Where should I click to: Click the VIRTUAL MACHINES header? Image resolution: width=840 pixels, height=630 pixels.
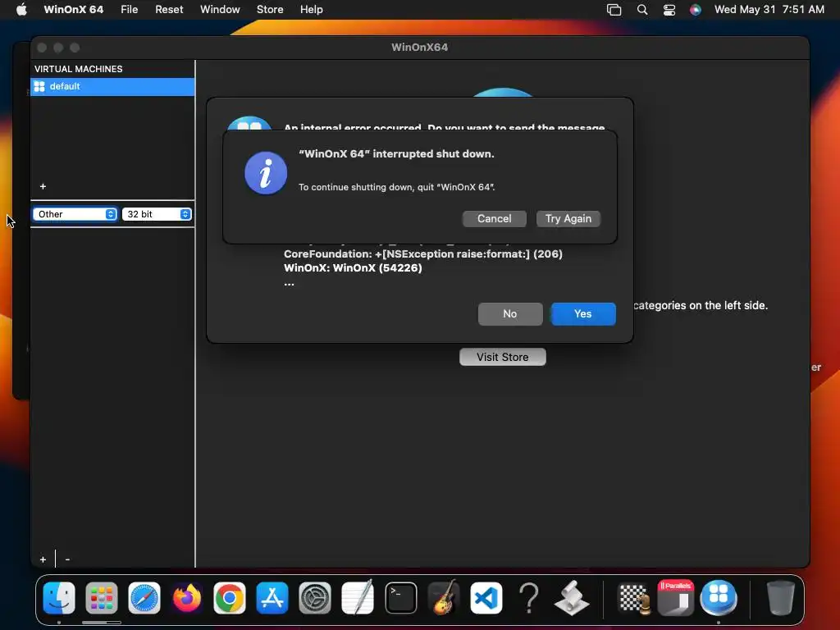[x=78, y=69]
